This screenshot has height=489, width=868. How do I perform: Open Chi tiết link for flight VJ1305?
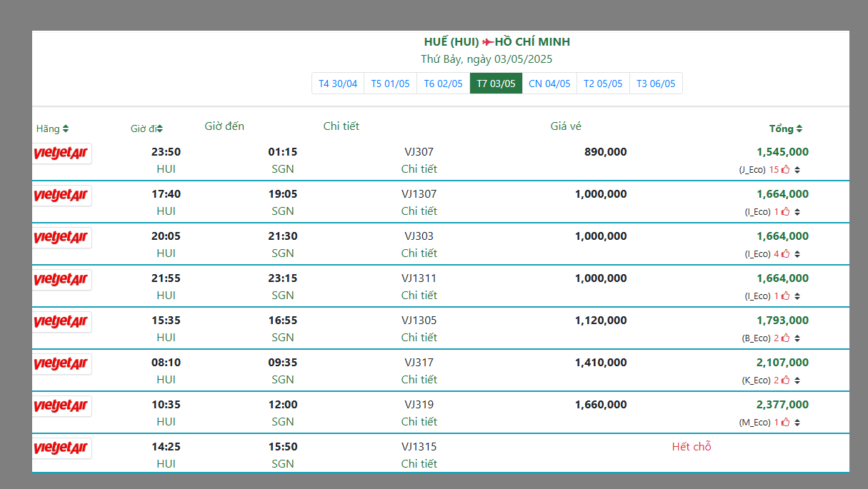coord(419,338)
